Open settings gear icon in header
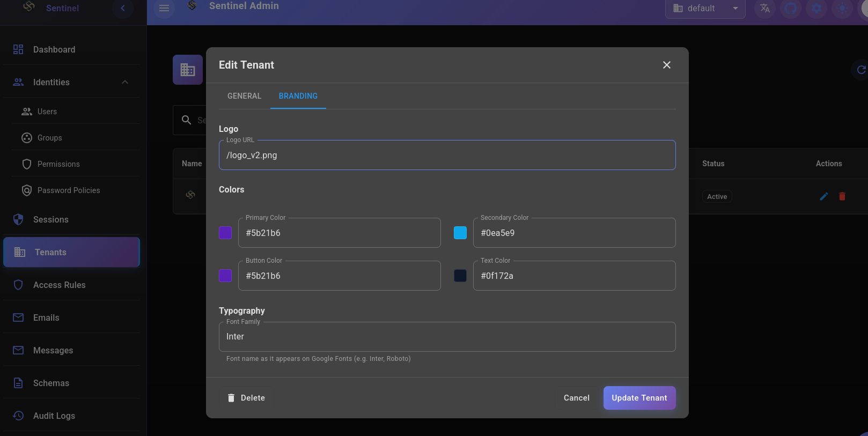 [816, 8]
